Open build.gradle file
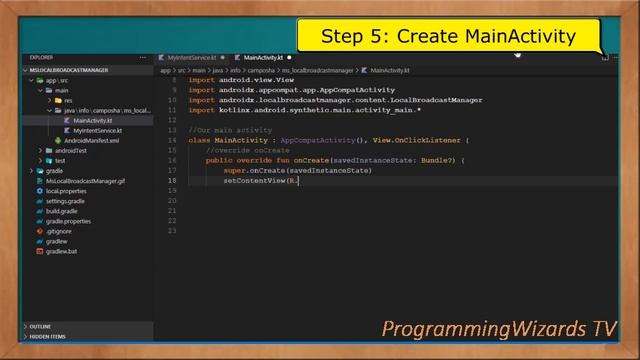 tap(62, 211)
